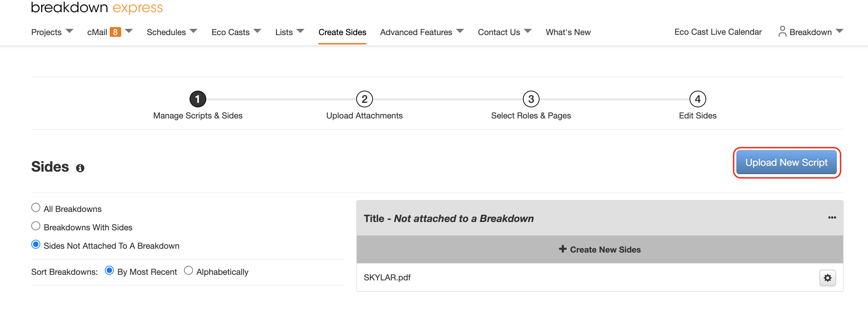
Task: Click Select Roles & Pages step label
Action: pyautogui.click(x=531, y=116)
